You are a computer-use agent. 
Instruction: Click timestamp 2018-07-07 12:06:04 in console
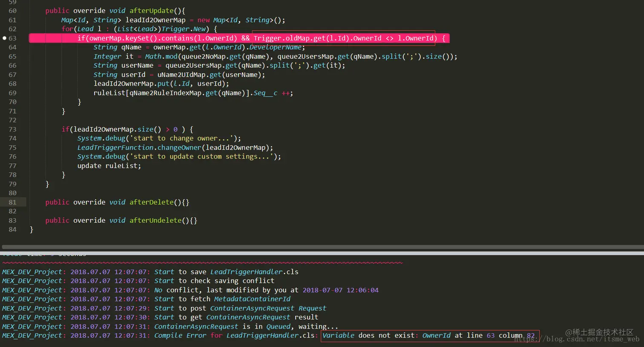pos(340,290)
